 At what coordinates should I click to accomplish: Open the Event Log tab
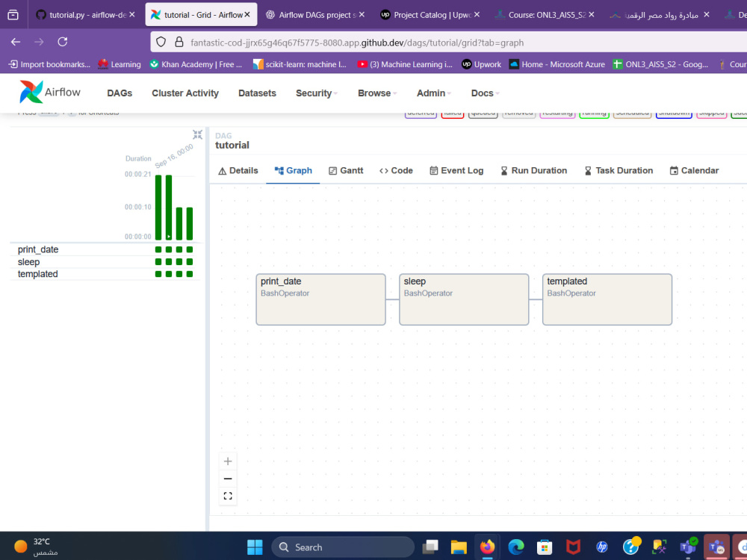tap(456, 170)
